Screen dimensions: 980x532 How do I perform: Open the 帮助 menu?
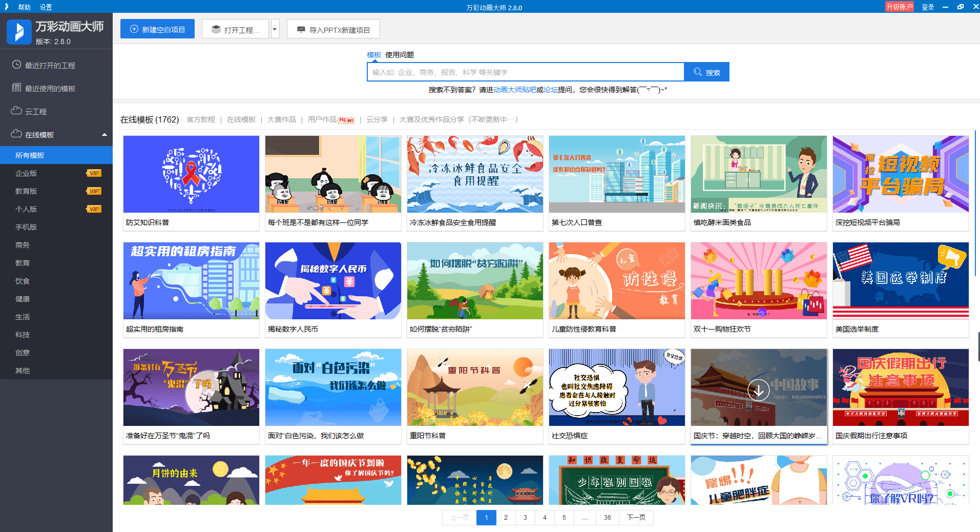pos(24,7)
